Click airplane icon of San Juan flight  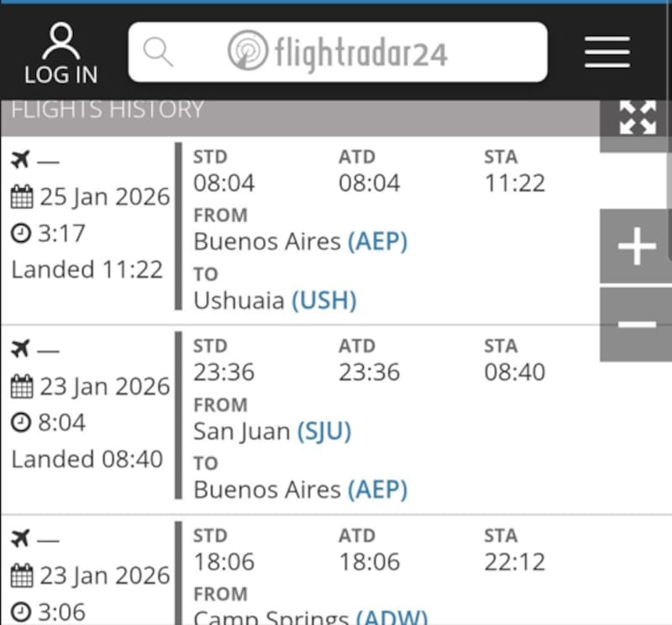pos(20,349)
